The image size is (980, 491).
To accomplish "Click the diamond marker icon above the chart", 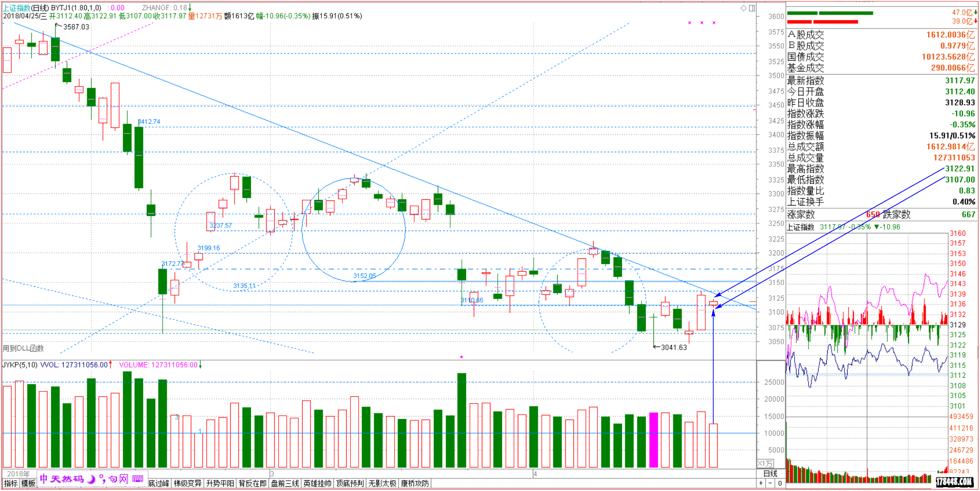I will [743, 8].
